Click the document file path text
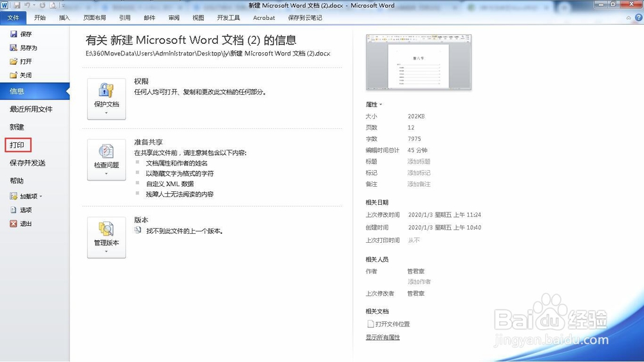This screenshot has height=362, width=644. coord(208,53)
